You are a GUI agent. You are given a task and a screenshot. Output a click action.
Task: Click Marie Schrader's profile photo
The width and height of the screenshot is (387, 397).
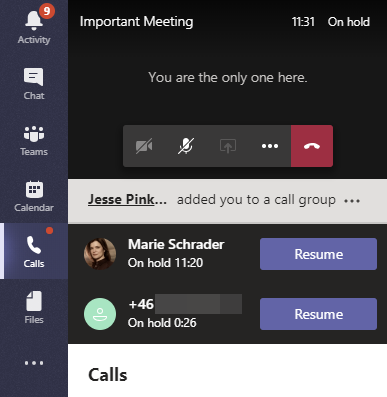click(x=100, y=254)
